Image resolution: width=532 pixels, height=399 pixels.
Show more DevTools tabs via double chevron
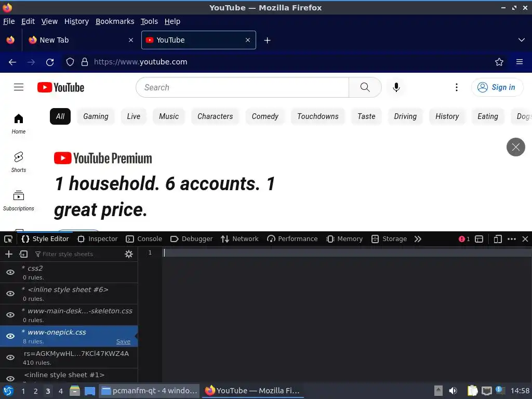tap(418, 239)
